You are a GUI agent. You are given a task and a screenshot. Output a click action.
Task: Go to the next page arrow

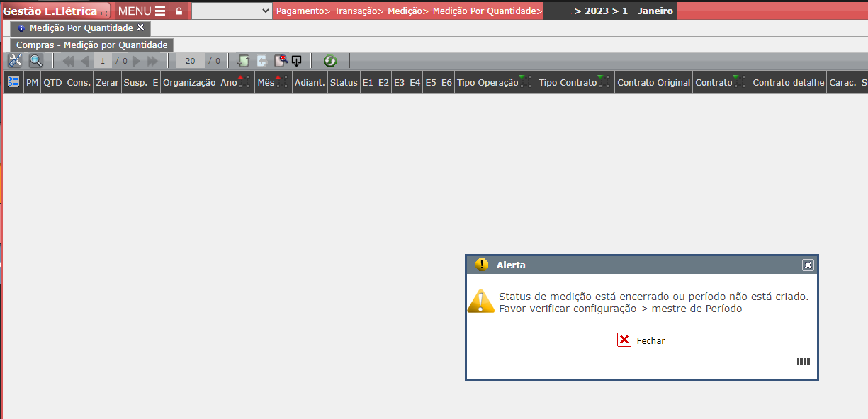coord(137,61)
